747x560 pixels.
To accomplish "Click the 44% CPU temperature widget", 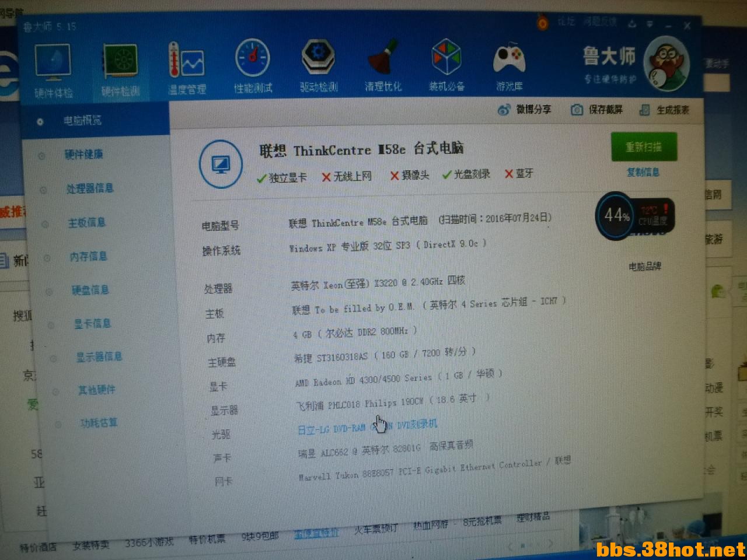I will tap(635, 216).
